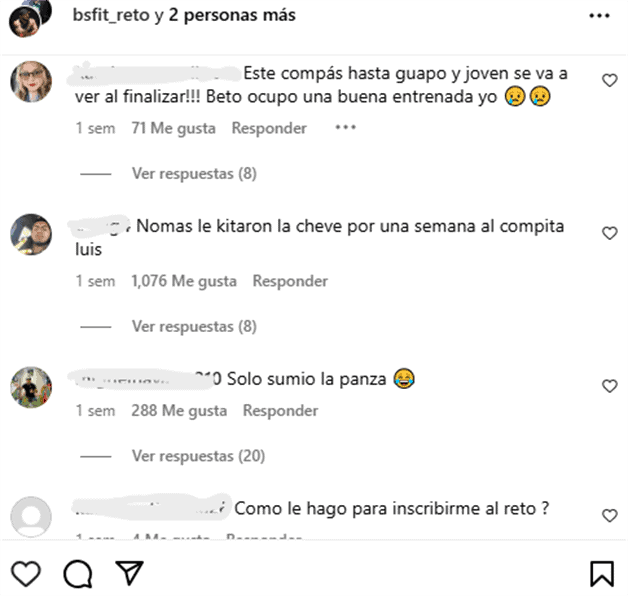The height and width of the screenshot is (596, 628).
Task: Expand the 20 replies under 'Solo sumio la panza'
Action: [198, 456]
